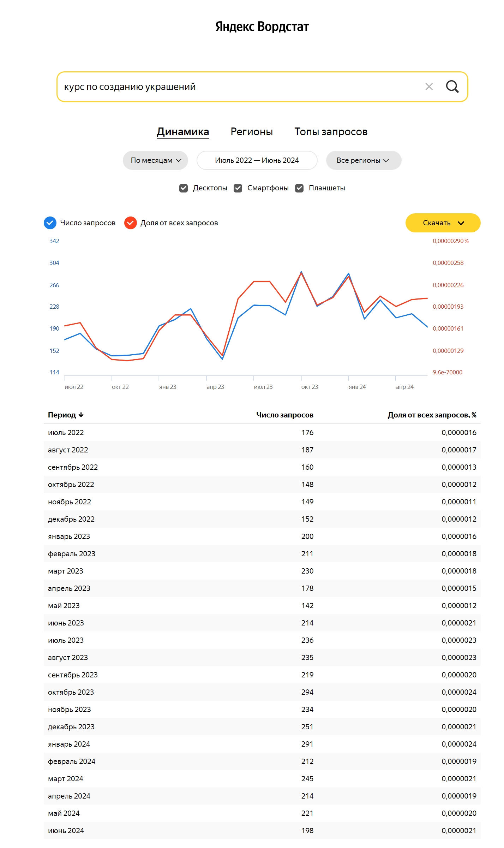Click the 142 requests value for May 2023

[307, 606]
